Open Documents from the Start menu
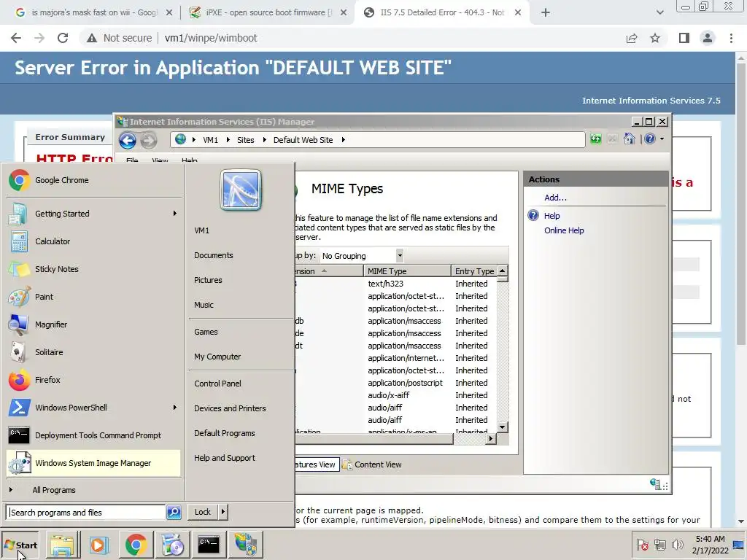This screenshot has width=747, height=560. [x=214, y=255]
